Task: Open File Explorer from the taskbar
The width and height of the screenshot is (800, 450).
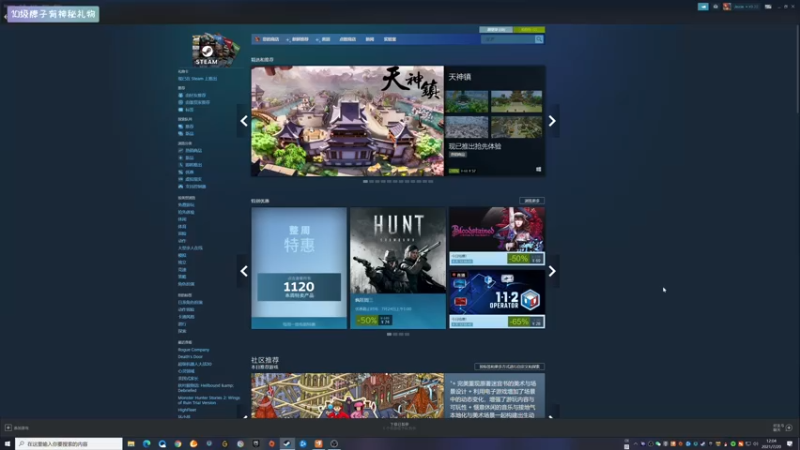Action: 131,444
